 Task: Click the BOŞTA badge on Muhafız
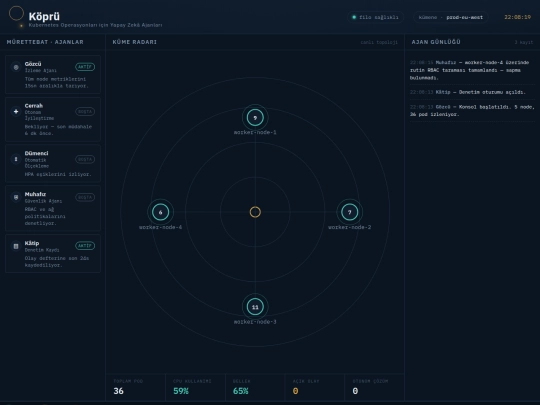coord(85,197)
